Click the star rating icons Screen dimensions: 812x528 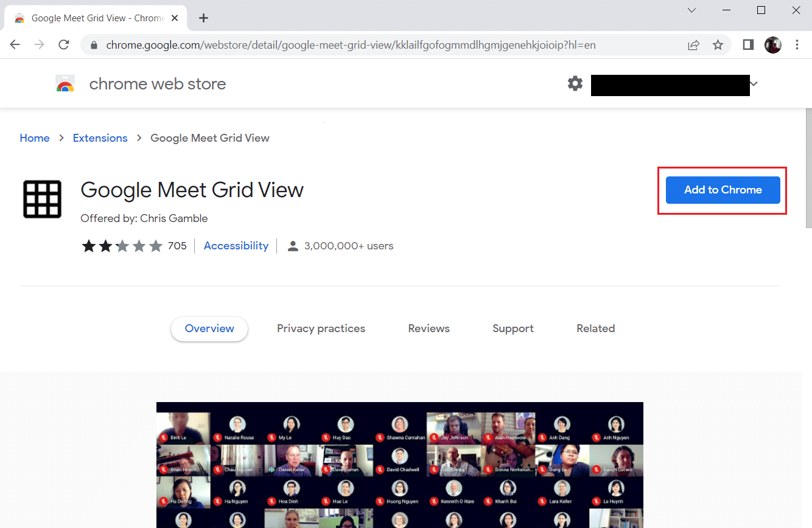click(122, 246)
